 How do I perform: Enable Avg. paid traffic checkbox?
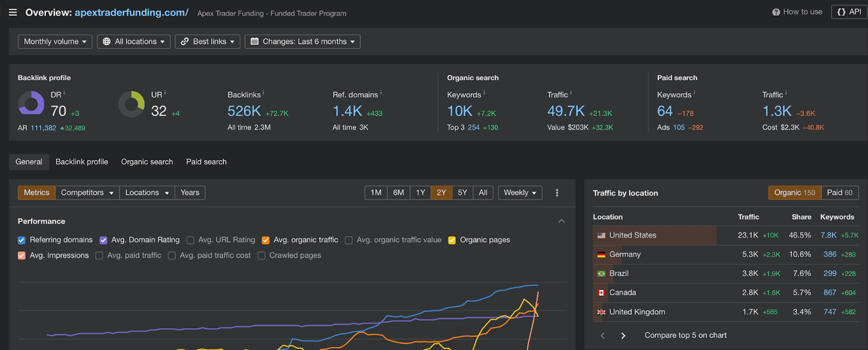coord(99,256)
